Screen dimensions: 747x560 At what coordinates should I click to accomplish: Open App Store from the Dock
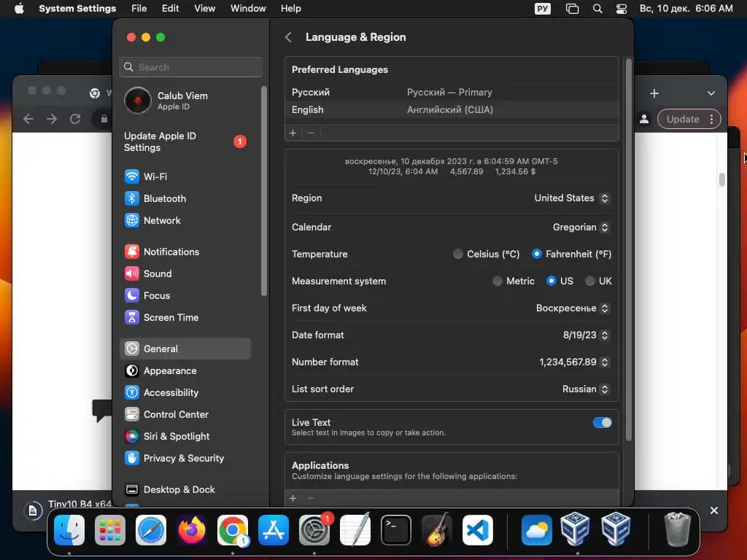point(274,531)
